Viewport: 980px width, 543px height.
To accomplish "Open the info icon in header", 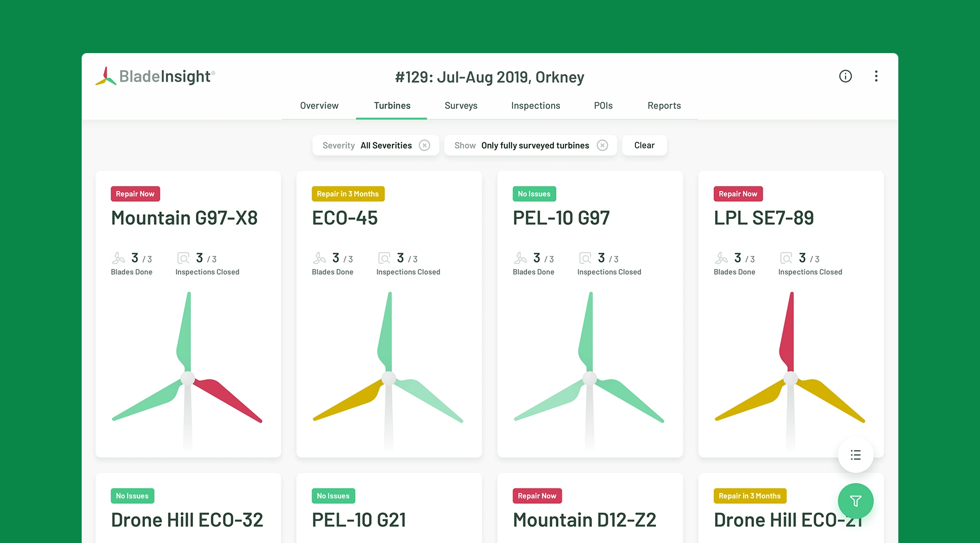I will click(845, 76).
